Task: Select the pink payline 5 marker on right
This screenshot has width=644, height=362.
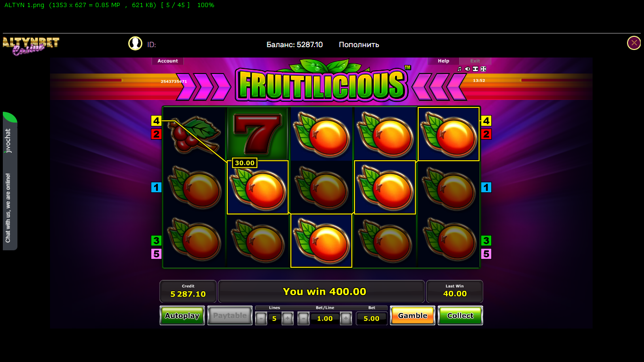Action: (486, 254)
